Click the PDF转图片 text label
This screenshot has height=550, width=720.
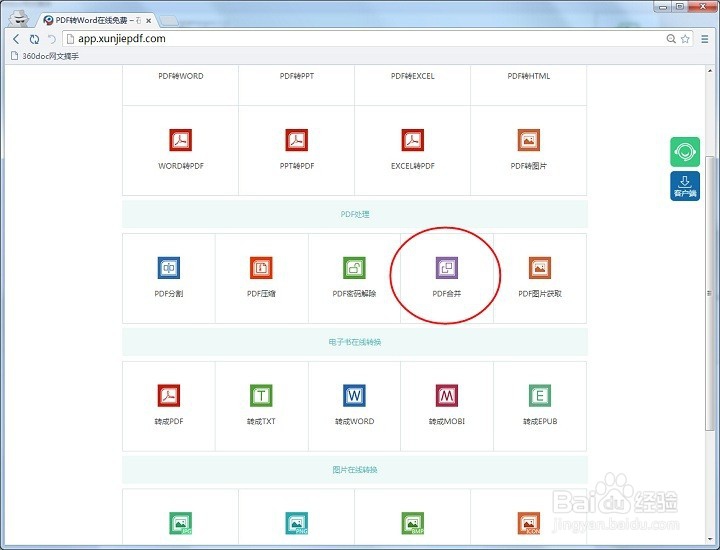pos(529,166)
